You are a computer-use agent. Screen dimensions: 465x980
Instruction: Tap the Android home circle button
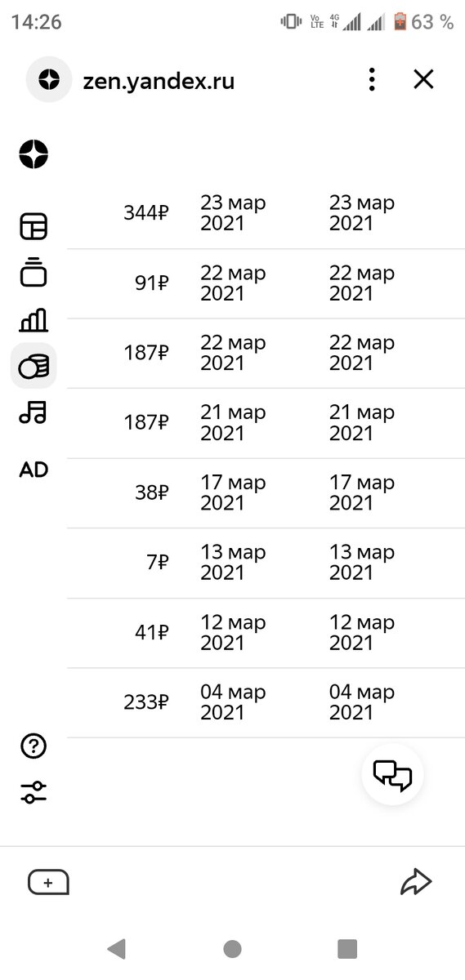pos(232,948)
